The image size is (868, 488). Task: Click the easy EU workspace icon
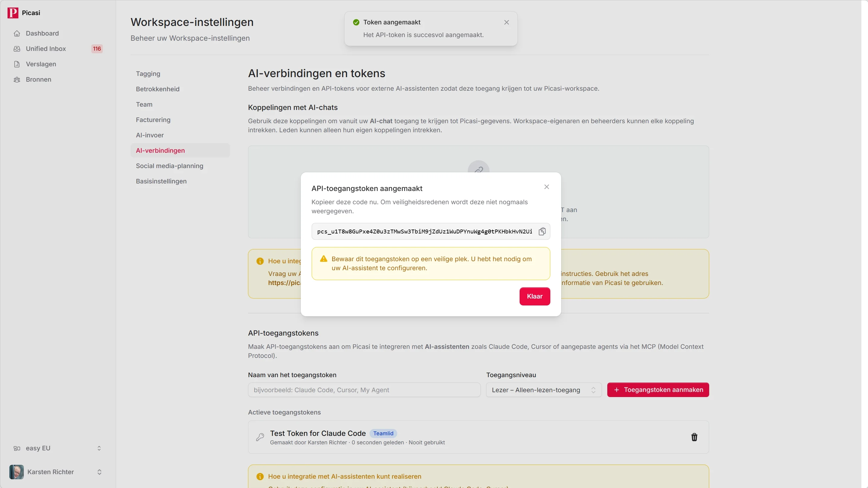click(17, 448)
